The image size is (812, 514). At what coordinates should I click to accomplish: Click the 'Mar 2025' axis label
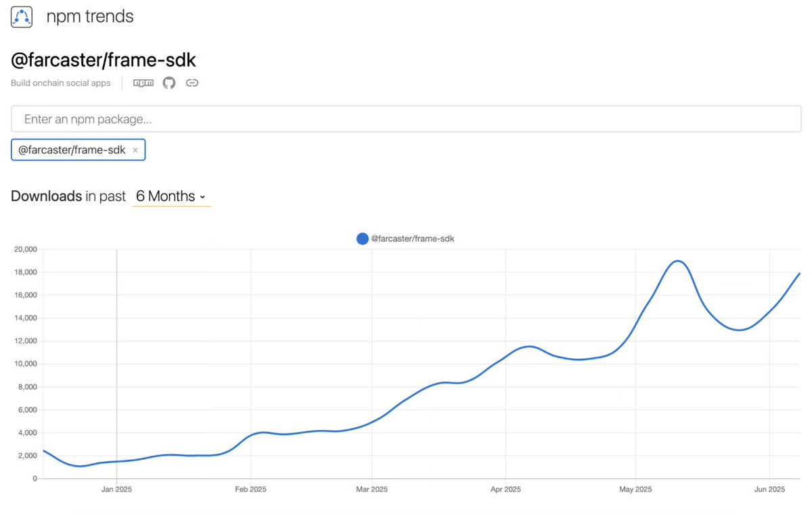[371, 490]
